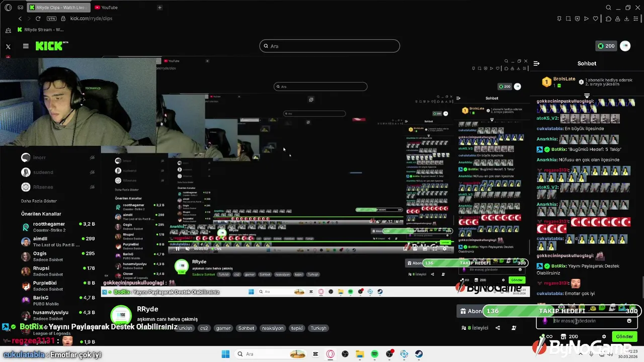Open the ad blocker shield icon
This screenshot has height=362, width=644.
click(x=578, y=19)
